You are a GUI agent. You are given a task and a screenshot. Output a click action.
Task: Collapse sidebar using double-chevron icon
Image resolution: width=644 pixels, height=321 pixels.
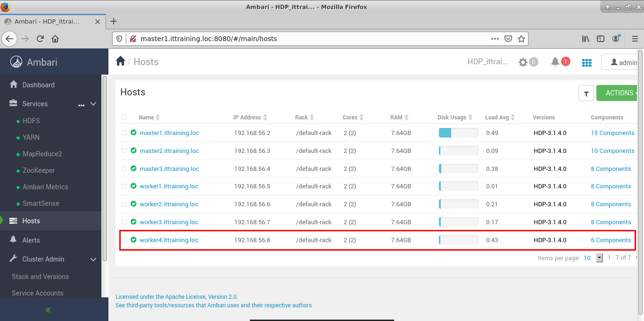coord(48,310)
